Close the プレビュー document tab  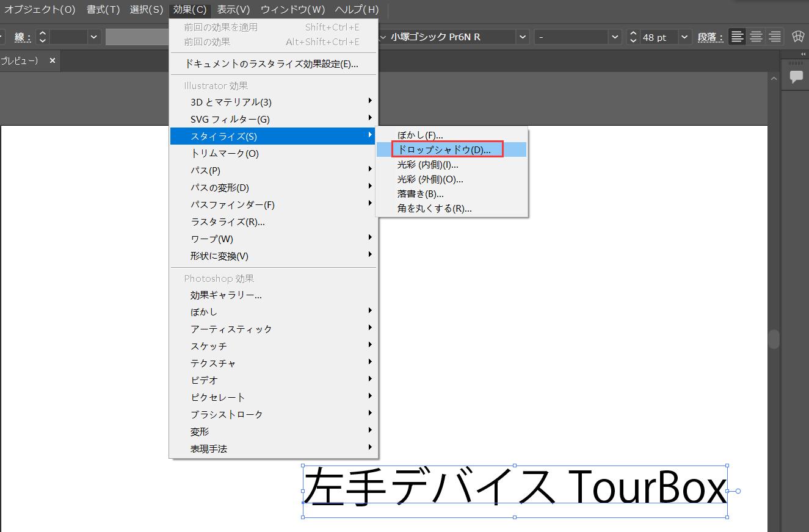coord(52,61)
